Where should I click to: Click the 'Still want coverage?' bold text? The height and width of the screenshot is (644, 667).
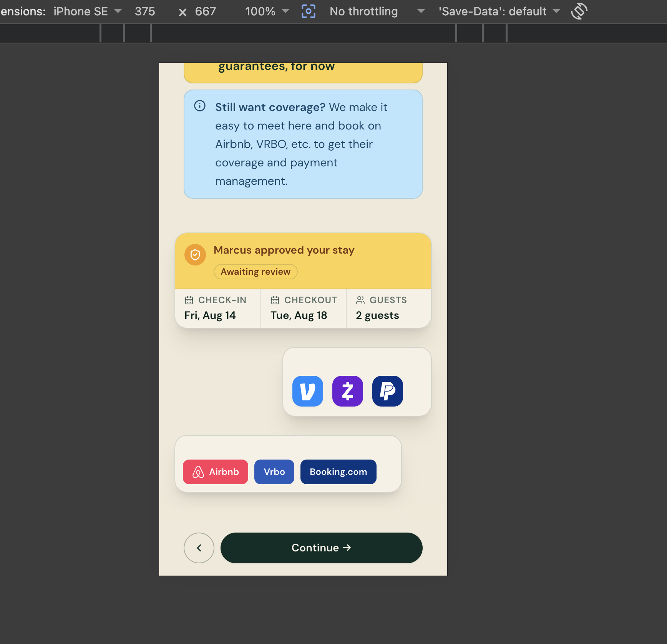(x=270, y=107)
